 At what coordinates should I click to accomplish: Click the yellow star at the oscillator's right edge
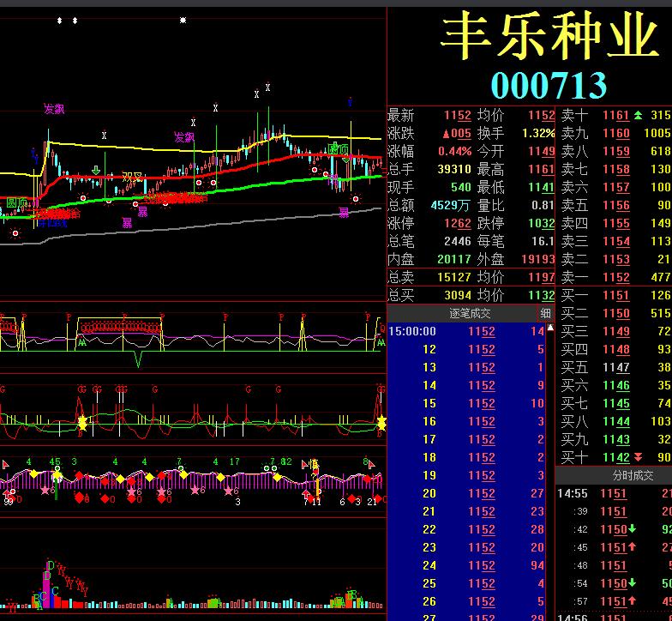pos(381,423)
